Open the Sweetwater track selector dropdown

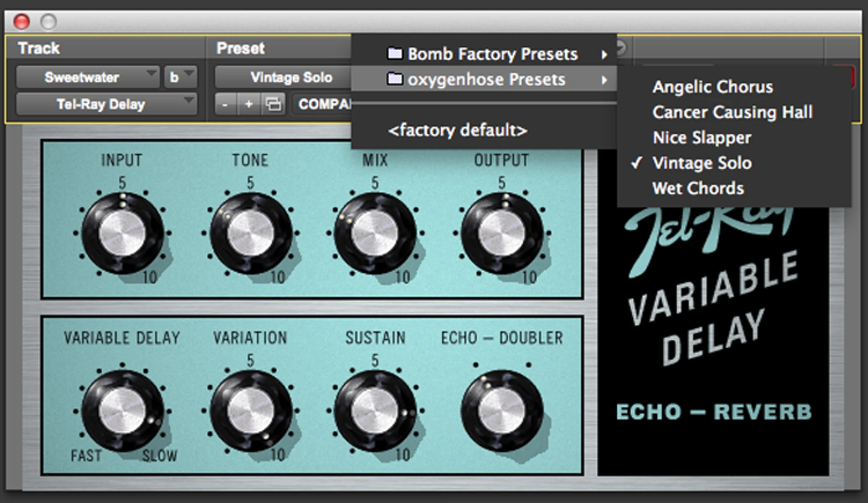tap(88, 77)
